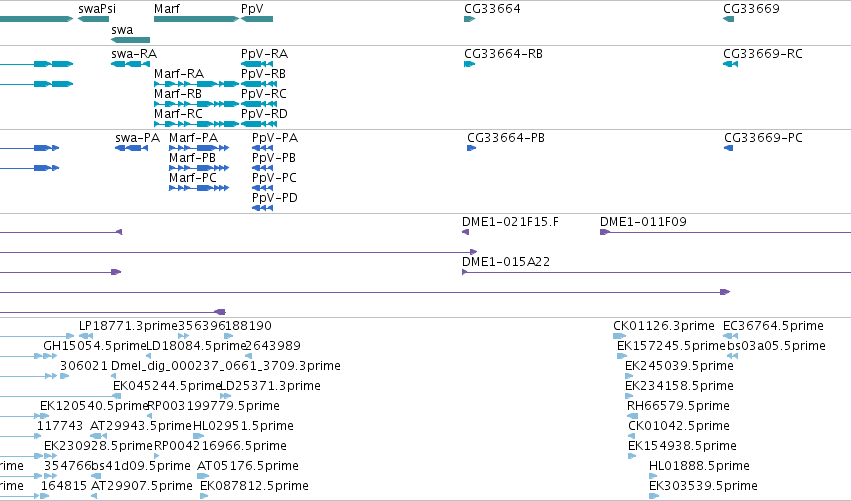Screen dimensions: 851x501
Task: Select the CG33669 gene arrow
Action: pyautogui.click(x=728, y=19)
